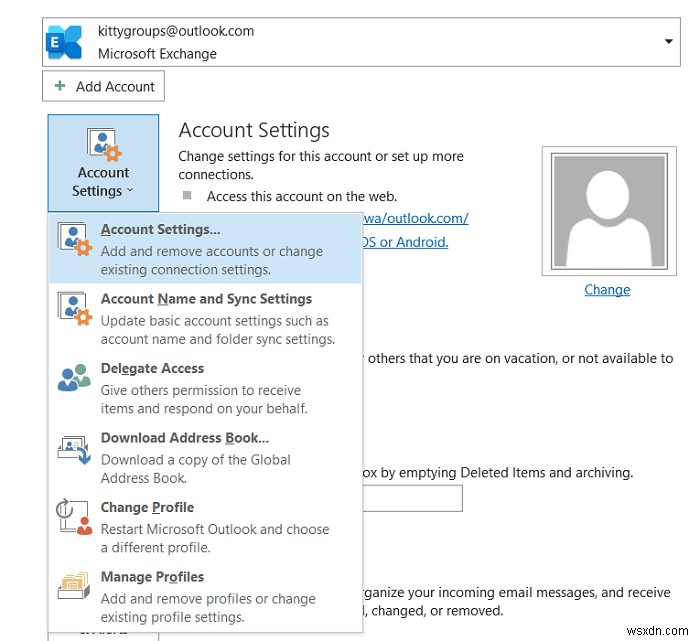
Task: Click the Account Name and Sync Settings icon
Action: coord(75,309)
